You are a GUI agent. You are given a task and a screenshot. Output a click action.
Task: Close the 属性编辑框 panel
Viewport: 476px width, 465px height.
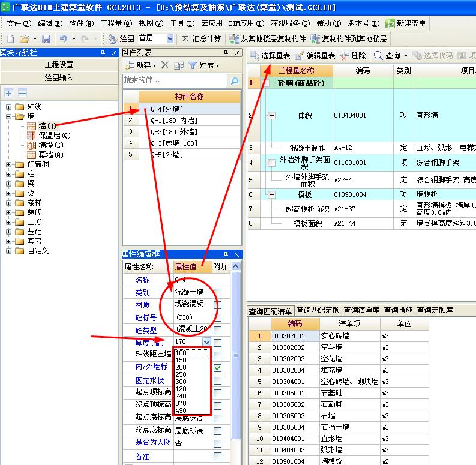click(236, 254)
